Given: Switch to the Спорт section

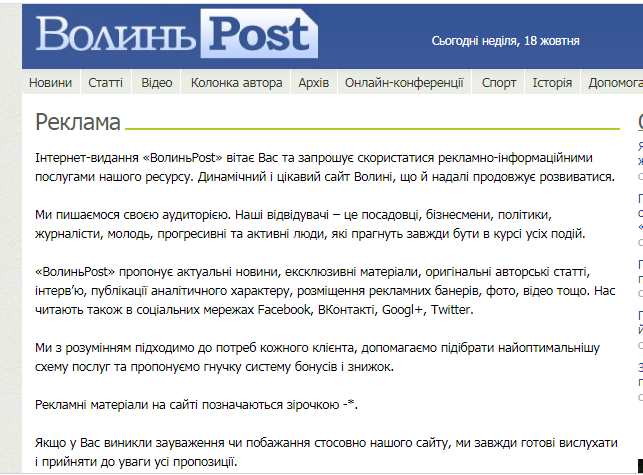Looking at the screenshot, I should point(498,83).
